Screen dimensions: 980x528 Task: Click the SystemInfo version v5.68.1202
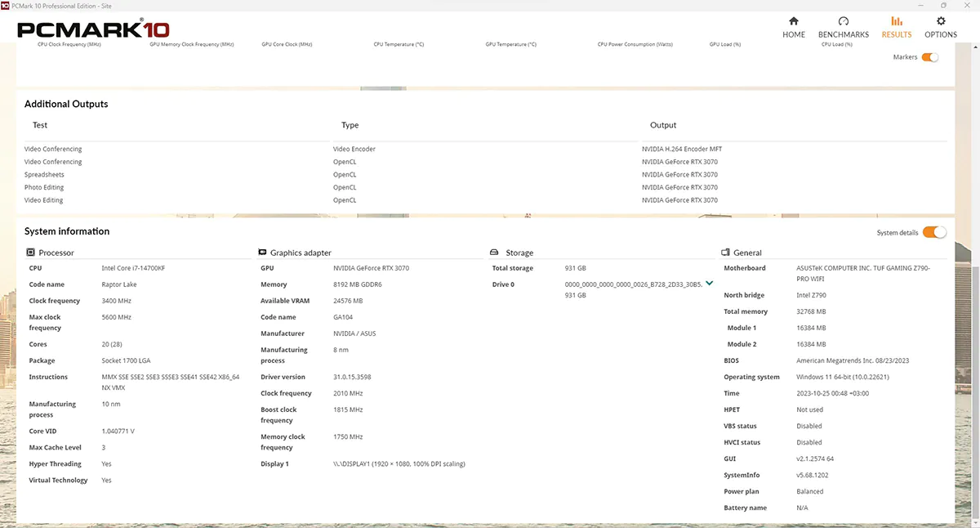tap(813, 475)
